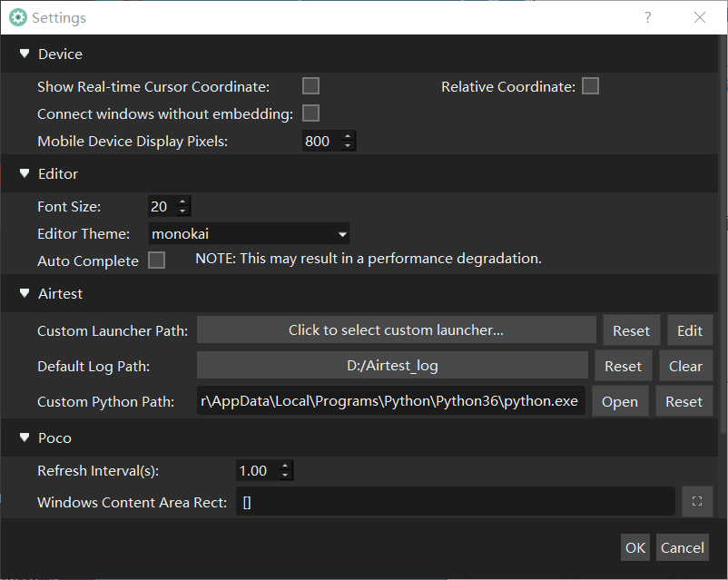The image size is (728, 580).
Task: Open the Custom Python Path browser
Action: (x=619, y=401)
